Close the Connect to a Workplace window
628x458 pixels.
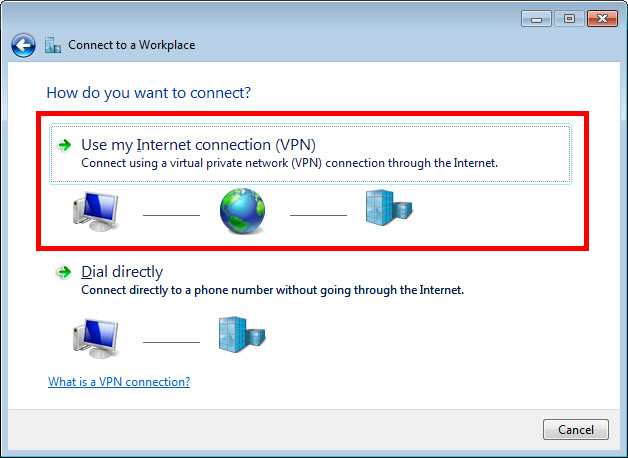click(x=602, y=19)
